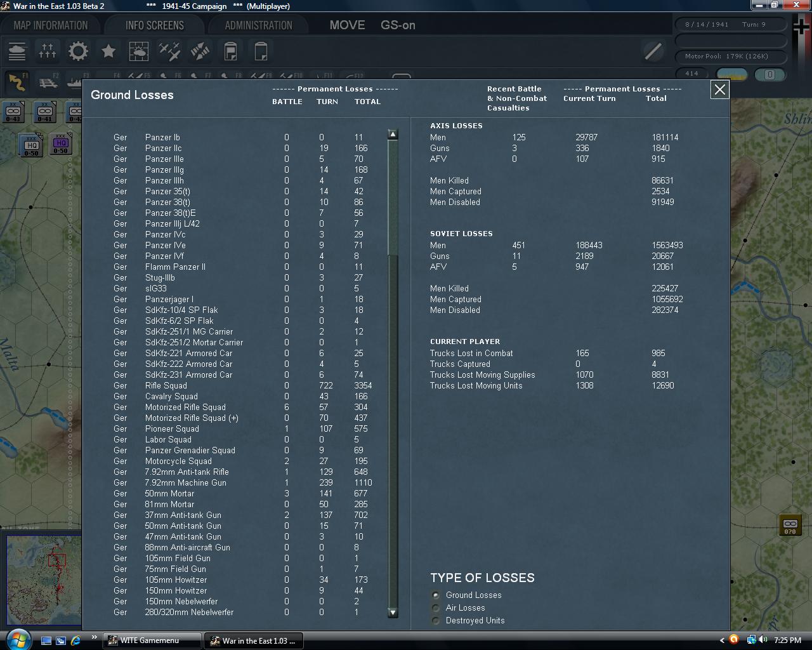This screenshot has width=812, height=650.
Task: Select the Ground Losses radio button
Action: (435, 595)
